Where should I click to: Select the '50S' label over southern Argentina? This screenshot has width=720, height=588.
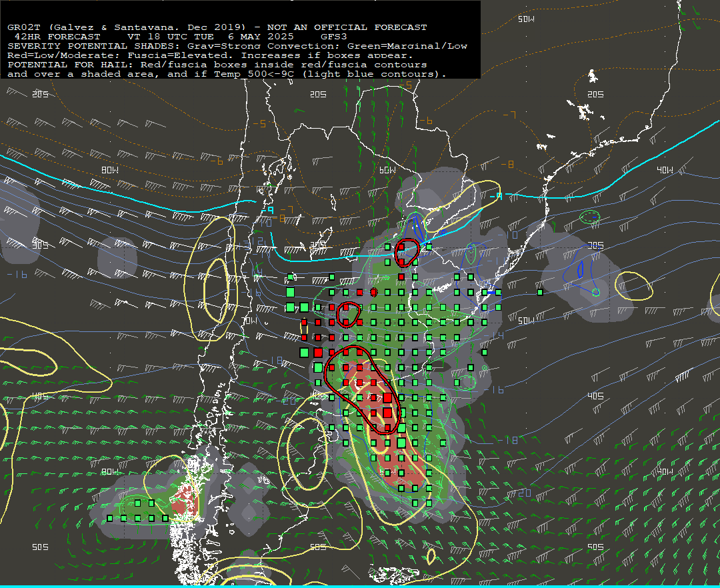tap(318, 547)
